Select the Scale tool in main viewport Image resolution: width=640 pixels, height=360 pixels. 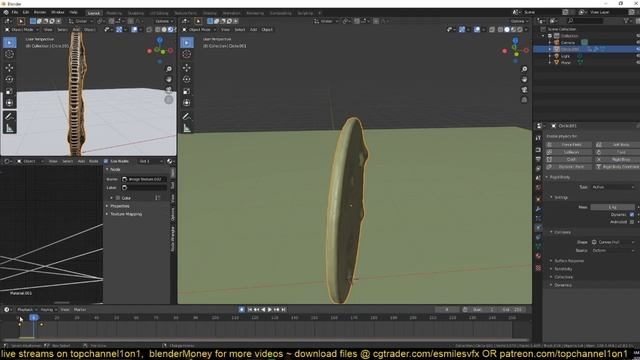(x=187, y=91)
